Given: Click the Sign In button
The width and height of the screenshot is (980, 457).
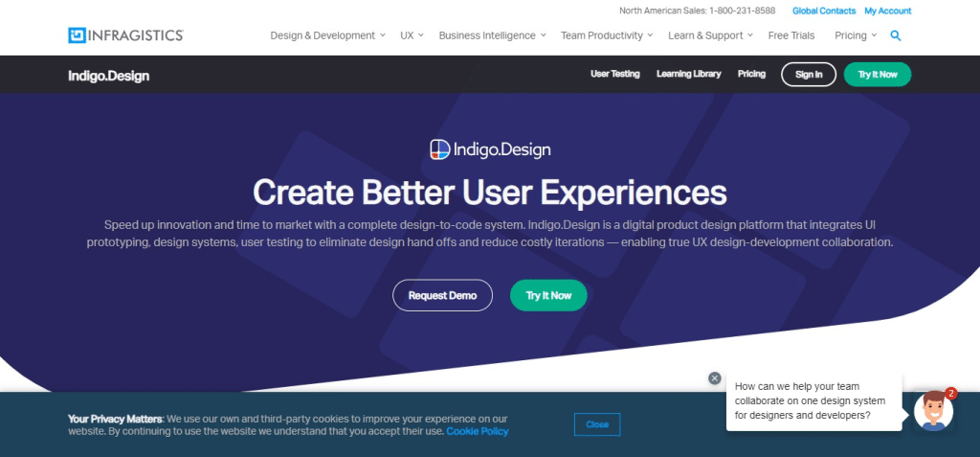Looking at the screenshot, I should (x=808, y=75).
